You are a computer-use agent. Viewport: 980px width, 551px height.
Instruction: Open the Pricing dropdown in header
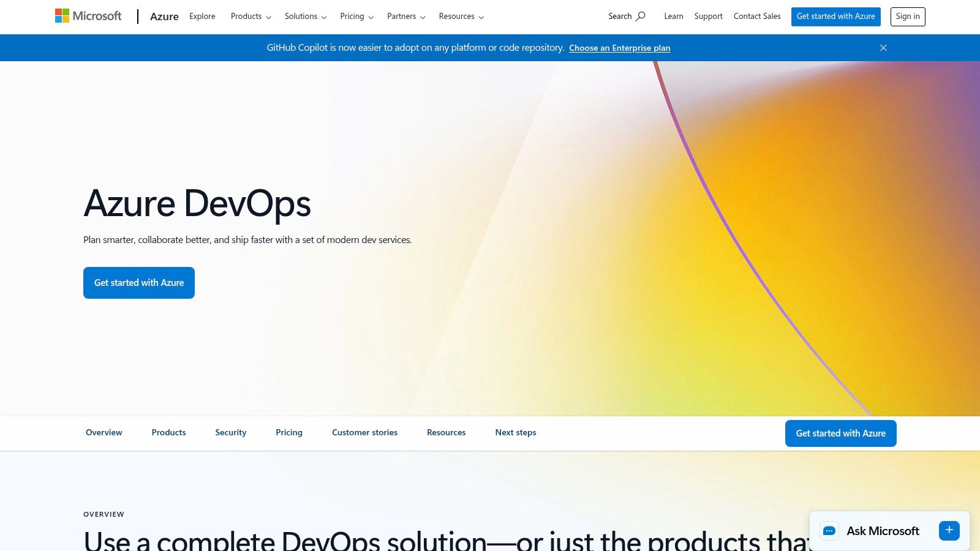pyautogui.click(x=356, y=17)
